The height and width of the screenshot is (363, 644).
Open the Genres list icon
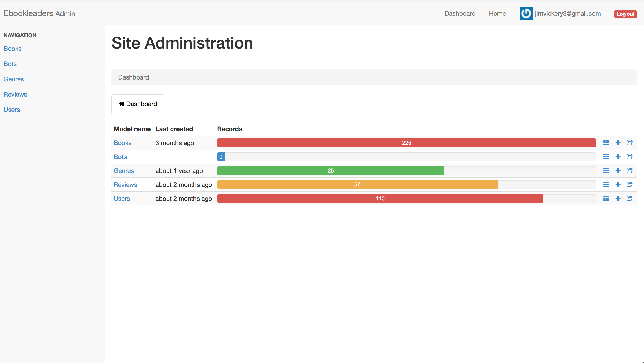pyautogui.click(x=606, y=170)
